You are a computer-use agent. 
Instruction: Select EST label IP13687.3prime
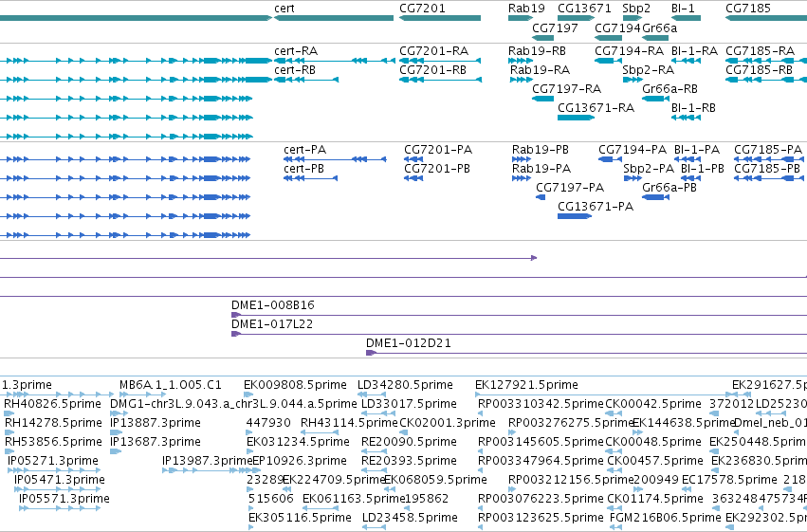click(156, 442)
